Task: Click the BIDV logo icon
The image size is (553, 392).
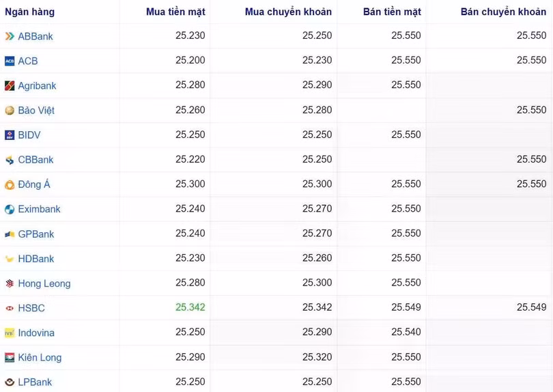Action: pos(10,135)
